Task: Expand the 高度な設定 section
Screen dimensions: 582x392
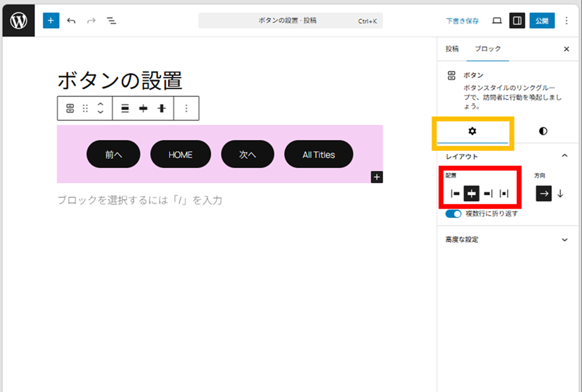Action: pos(565,240)
